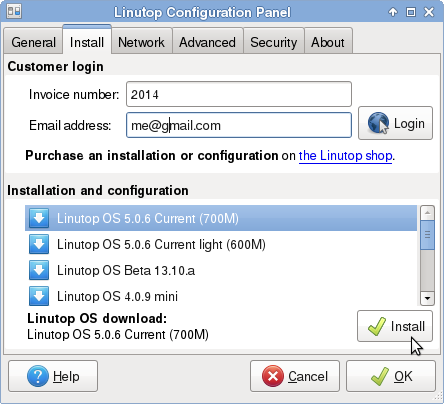Click the Invoice number input field
Image resolution: width=444 pixels, height=404 pixels.
[x=239, y=94]
